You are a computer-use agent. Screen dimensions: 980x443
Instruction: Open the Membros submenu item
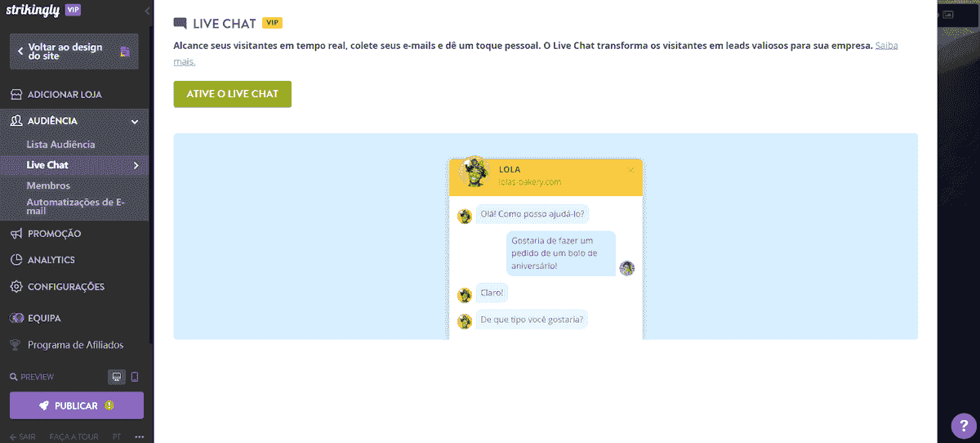(x=48, y=186)
